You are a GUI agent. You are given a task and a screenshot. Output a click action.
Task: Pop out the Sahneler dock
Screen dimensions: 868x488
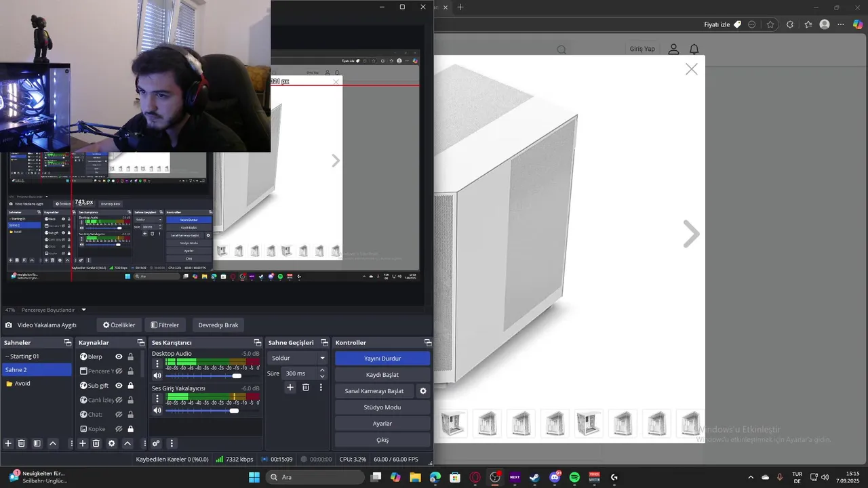[66, 343]
